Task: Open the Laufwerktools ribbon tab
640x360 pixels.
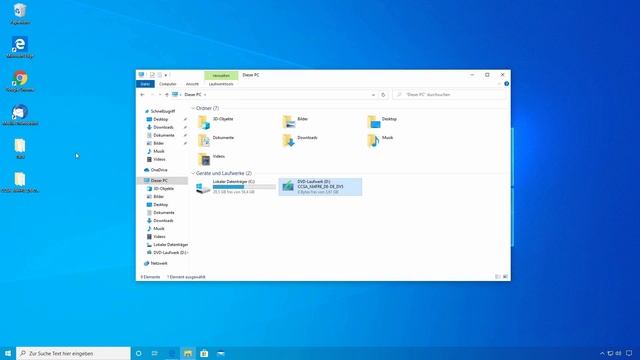Action: [221, 84]
